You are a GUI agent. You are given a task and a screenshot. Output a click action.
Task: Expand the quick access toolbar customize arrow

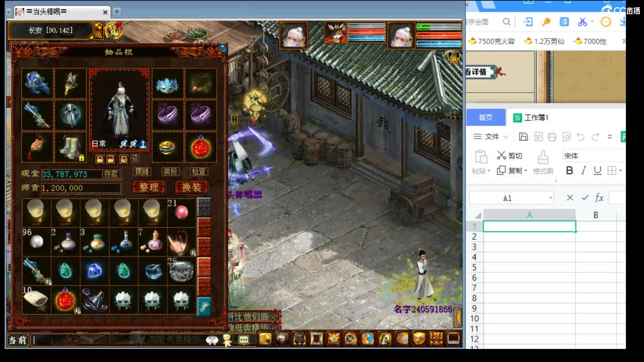tap(610, 137)
